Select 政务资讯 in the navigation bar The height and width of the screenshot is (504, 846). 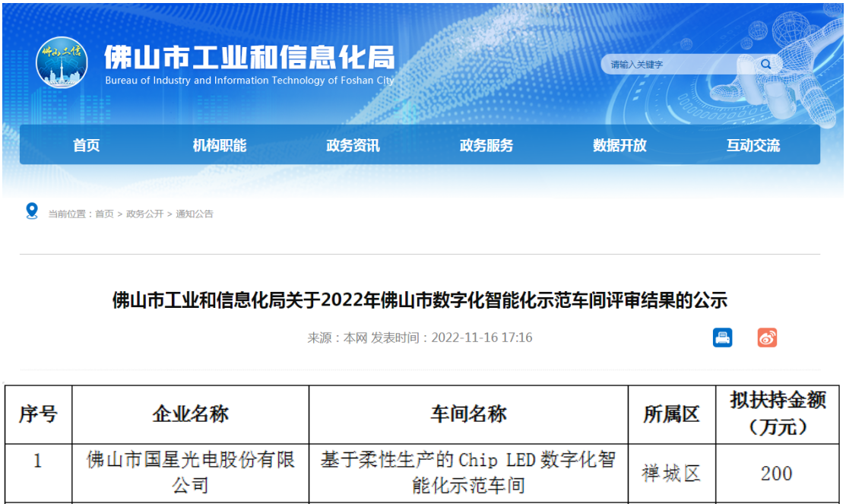point(353,145)
